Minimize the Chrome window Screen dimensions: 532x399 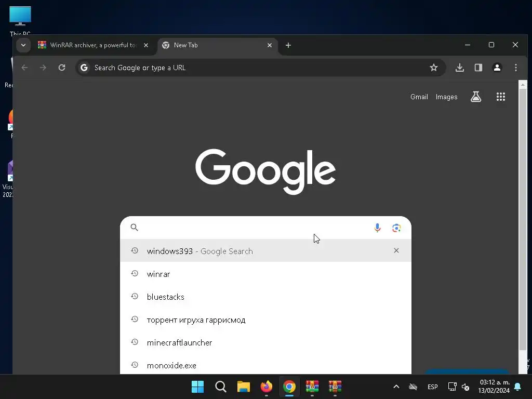click(468, 45)
